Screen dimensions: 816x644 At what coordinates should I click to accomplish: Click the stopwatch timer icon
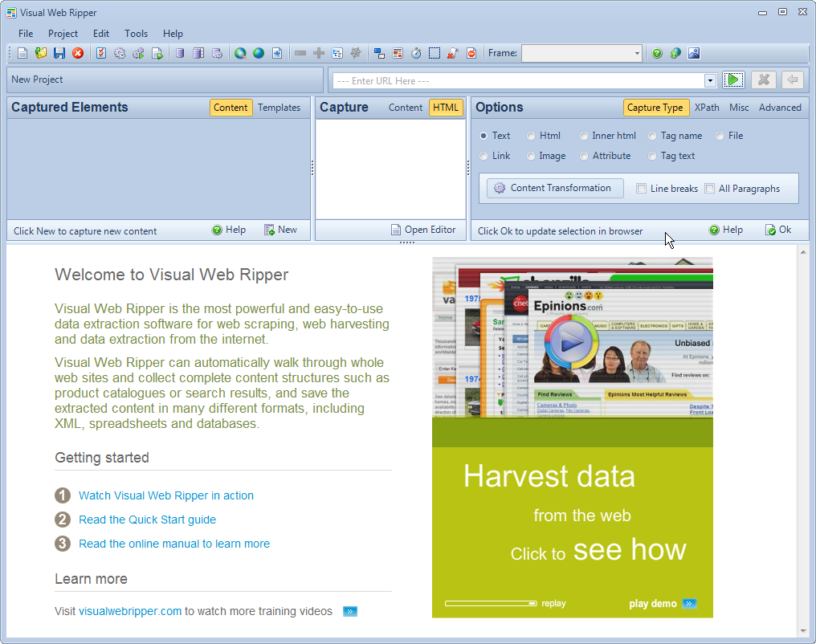pos(416,53)
